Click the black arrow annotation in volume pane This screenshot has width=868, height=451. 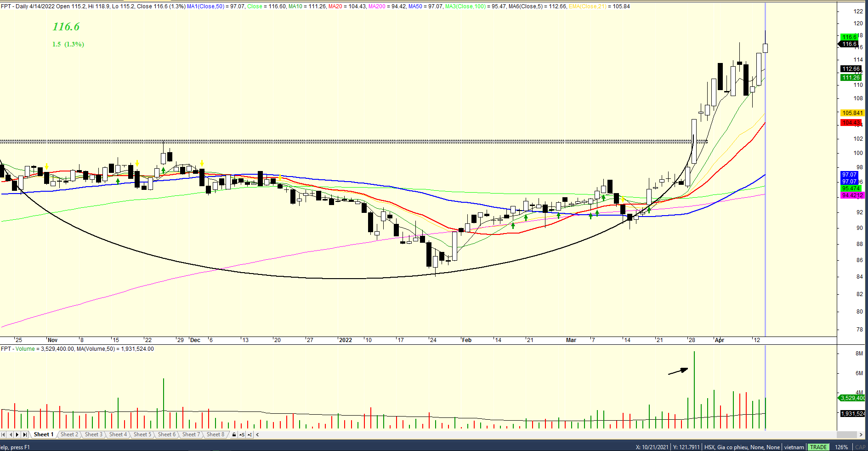678,371
